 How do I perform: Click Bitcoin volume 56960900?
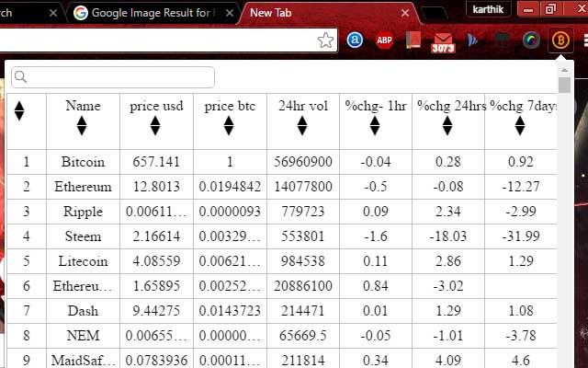point(303,162)
